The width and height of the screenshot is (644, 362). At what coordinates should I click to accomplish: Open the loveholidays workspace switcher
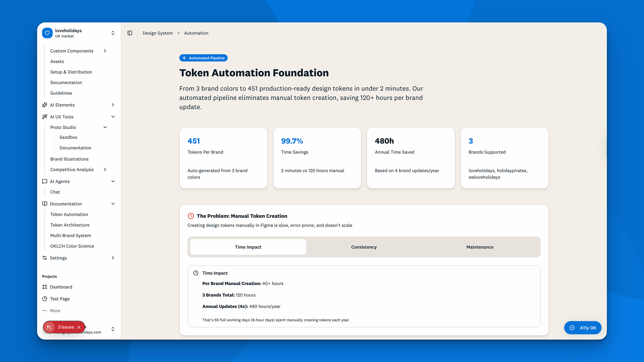coord(113,33)
